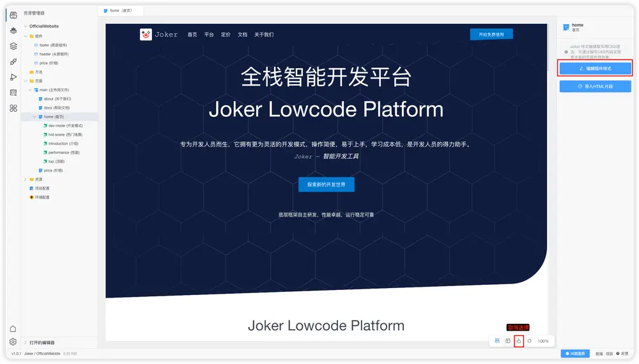
Task: Select footer (底部组件) component
Action: (x=50, y=45)
